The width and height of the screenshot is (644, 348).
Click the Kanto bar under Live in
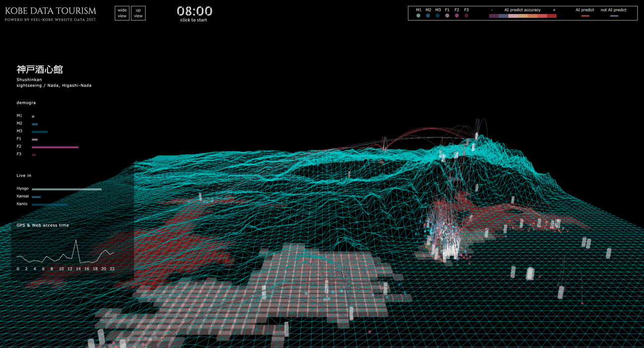(50, 204)
